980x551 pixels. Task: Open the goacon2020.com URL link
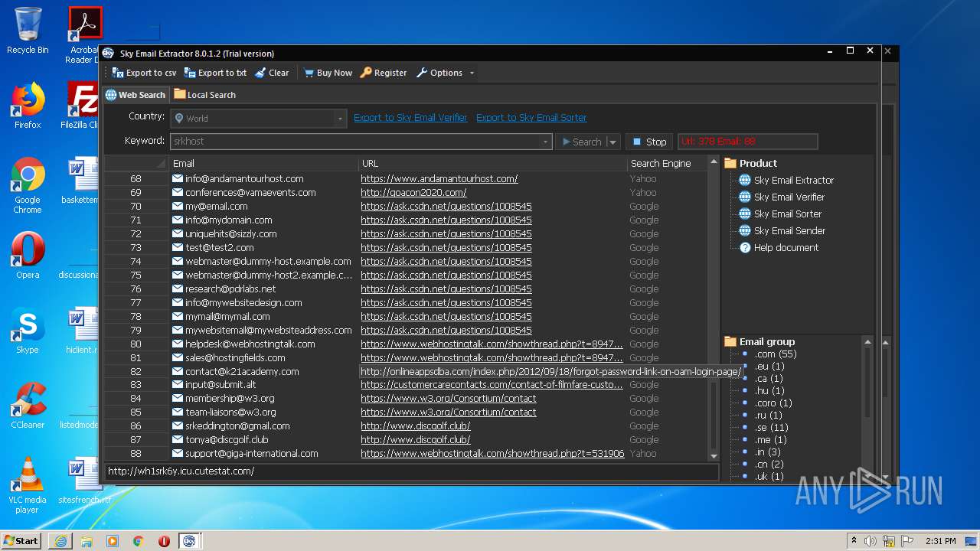point(413,193)
